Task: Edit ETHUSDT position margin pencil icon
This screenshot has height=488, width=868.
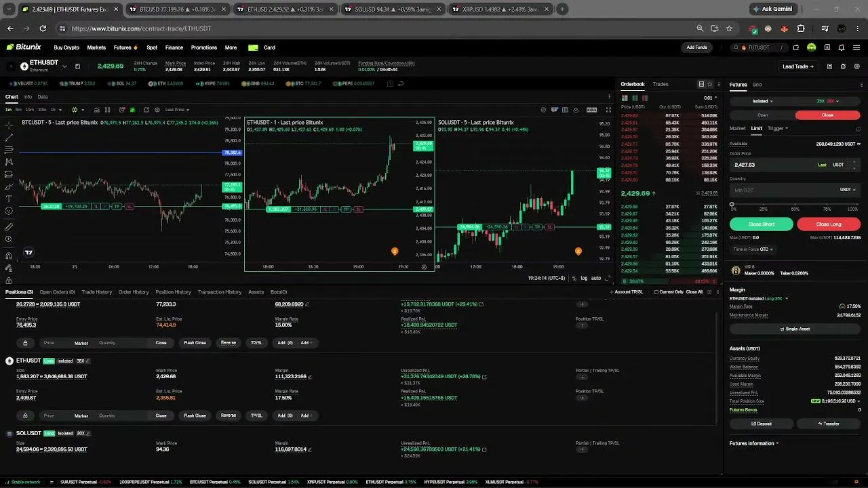Action: [x=310, y=376]
